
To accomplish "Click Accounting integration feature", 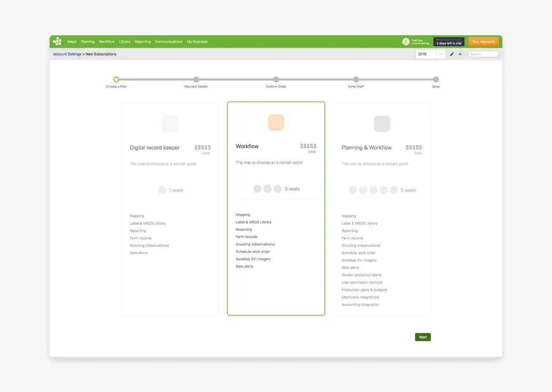I will pos(361,304).
